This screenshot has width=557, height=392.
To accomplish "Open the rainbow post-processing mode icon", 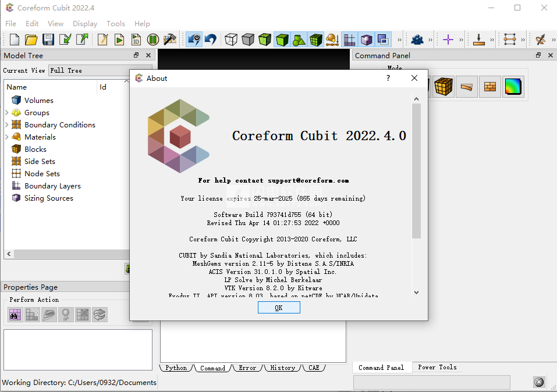I will click(513, 86).
